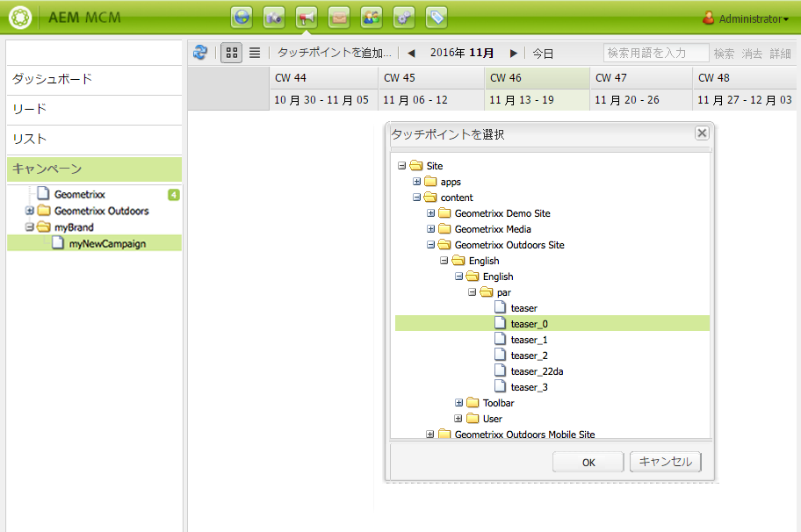This screenshot has width=801, height=532.
Task: Expand Geometrixx Outdoors Mobile Site node
Action: (x=430, y=435)
